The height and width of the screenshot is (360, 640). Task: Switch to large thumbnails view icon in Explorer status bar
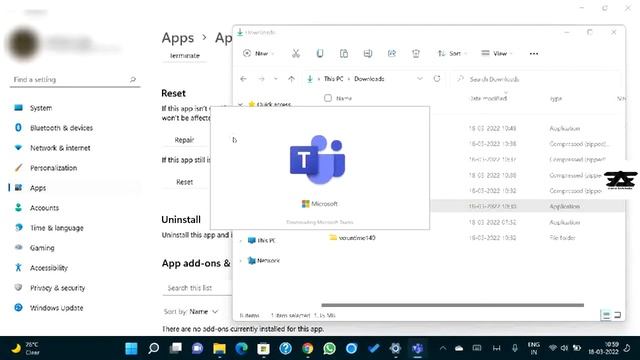tap(618, 315)
